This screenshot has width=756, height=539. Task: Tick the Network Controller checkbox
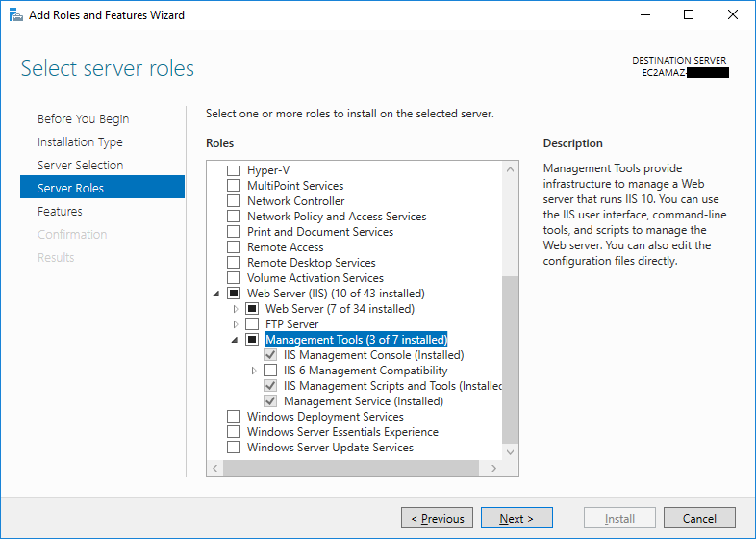pos(234,201)
